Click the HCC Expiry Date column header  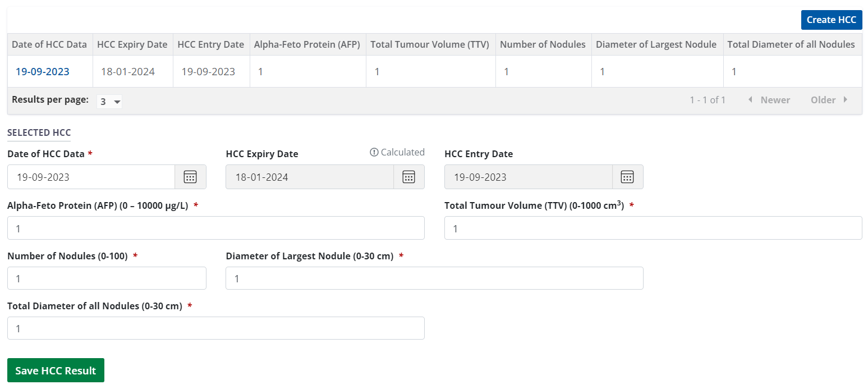[132, 44]
